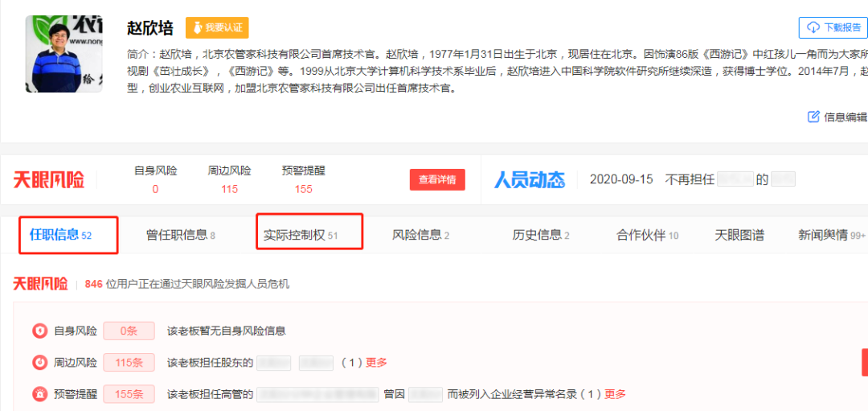This screenshot has height=411, width=868.
Task: Open the 风险信息 tab
Action: click(420, 235)
